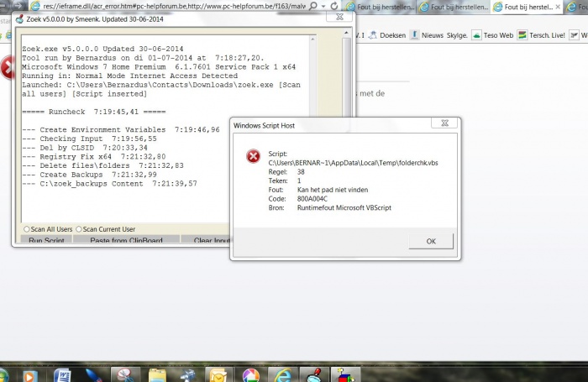This screenshot has height=382, width=588.
Task: Click the Internet Explorer address bar URL
Action: coord(175,6)
